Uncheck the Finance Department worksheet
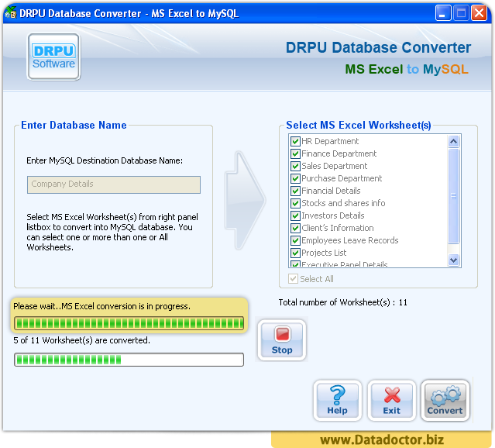495x448 pixels. tap(295, 154)
